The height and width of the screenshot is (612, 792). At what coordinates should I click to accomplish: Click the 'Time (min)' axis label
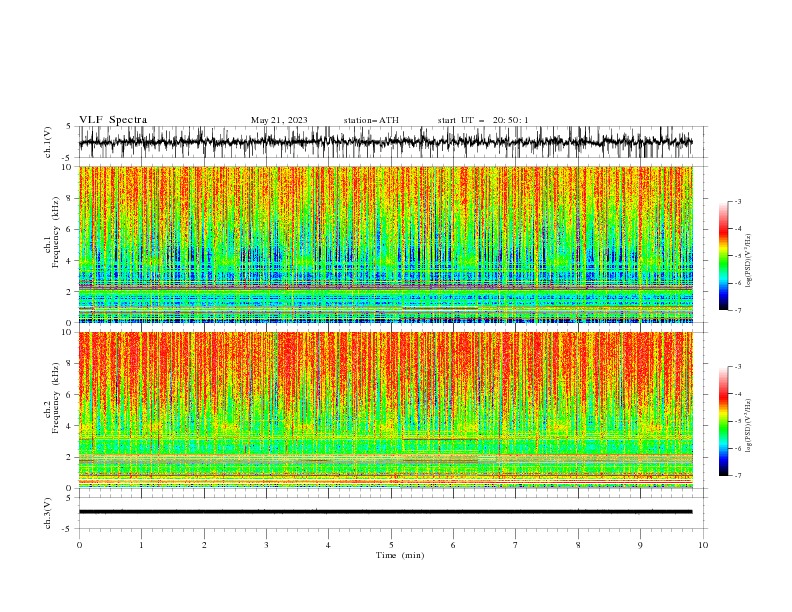point(400,555)
